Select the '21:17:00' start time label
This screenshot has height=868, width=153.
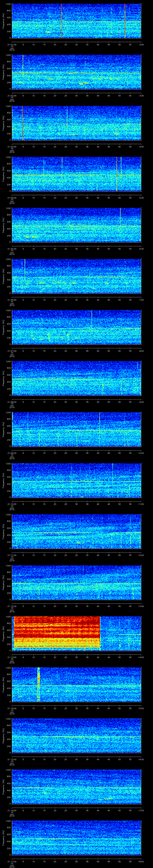(12, 861)
